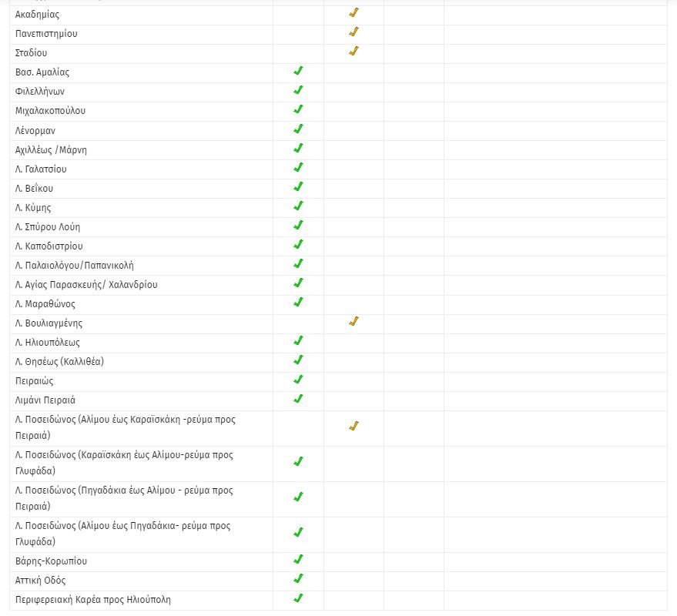Click the Περιφερειακή Καρέα προς Ηλιούπολη text

point(93,600)
